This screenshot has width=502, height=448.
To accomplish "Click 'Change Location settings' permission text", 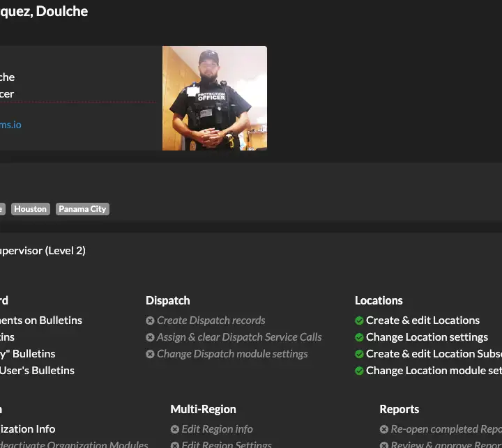I will [427, 337].
